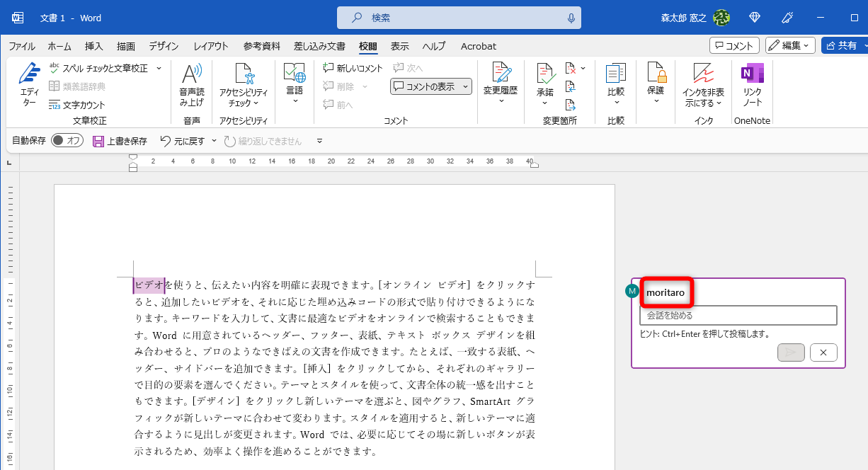Open the 承諾 dropdown arrow
This screenshot has height=470, width=868.
(544, 103)
